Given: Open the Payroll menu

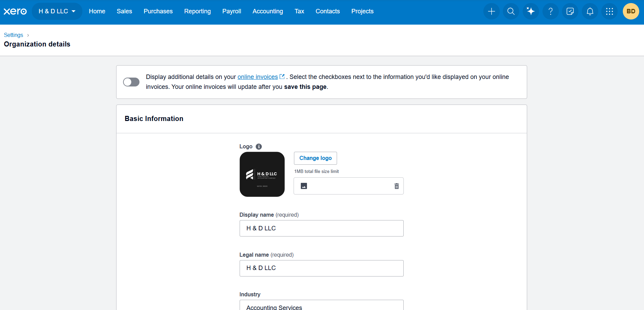Looking at the screenshot, I should click(232, 11).
